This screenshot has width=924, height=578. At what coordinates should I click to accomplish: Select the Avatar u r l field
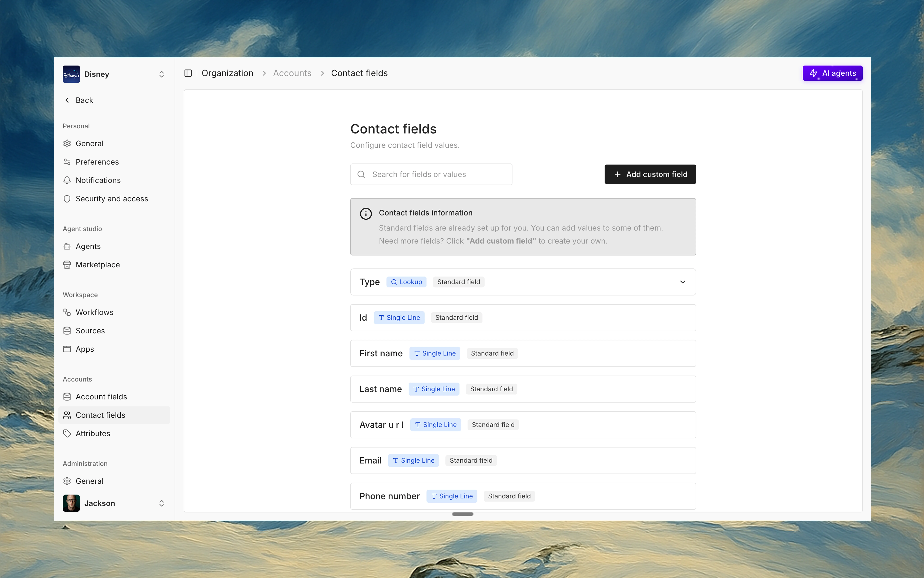pyautogui.click(x=523, y=425)
